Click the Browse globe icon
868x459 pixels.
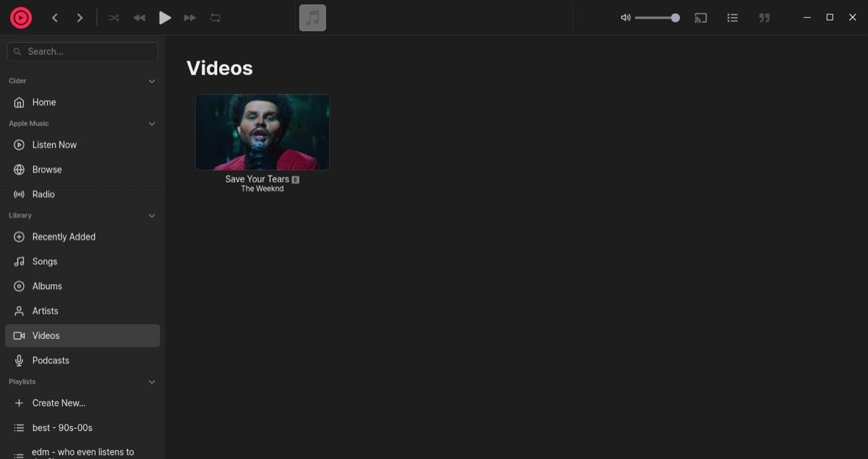[20, 170]
